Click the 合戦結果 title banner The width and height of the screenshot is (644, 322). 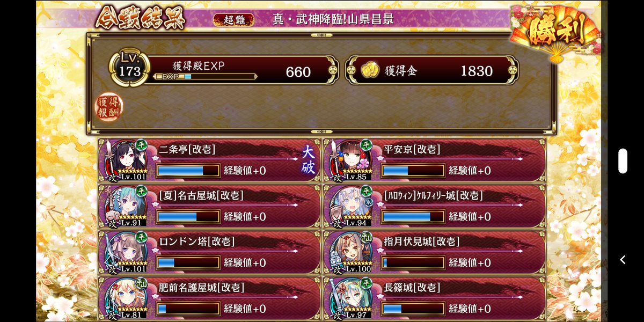[141, 19]
